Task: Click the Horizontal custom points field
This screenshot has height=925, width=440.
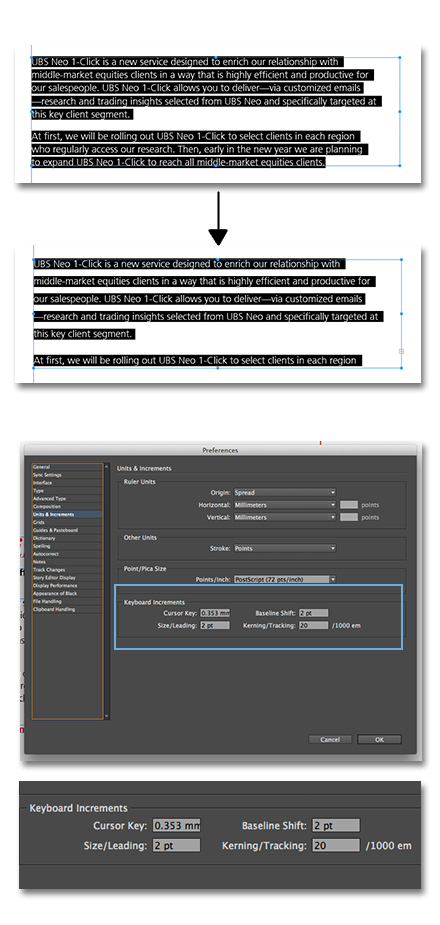Action: pos(349,505)
